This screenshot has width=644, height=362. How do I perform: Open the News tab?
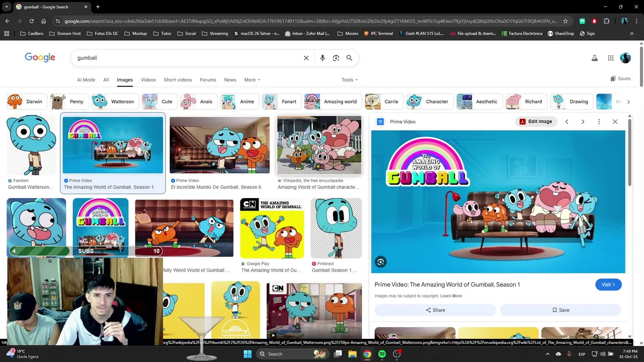pos(230,80)
